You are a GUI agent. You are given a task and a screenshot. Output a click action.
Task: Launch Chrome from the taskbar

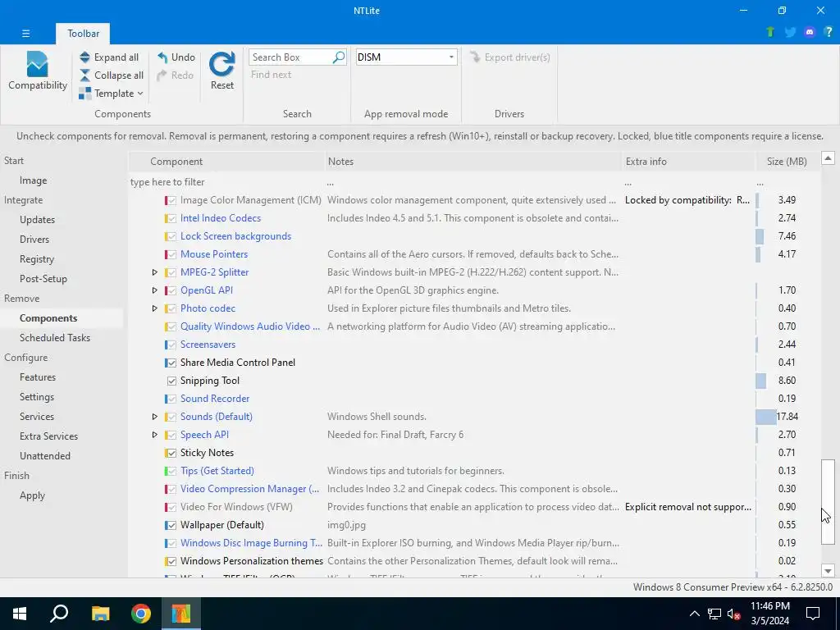point(141,614)
